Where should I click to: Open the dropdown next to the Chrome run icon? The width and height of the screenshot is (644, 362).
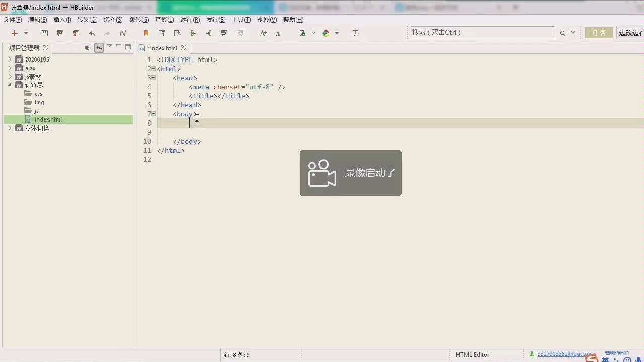337,32
